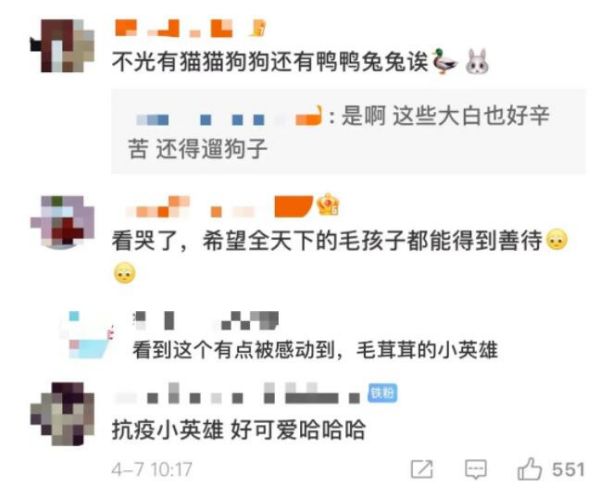Open the first commenter's orange username

pyautogui.click(x=174, y=29)
